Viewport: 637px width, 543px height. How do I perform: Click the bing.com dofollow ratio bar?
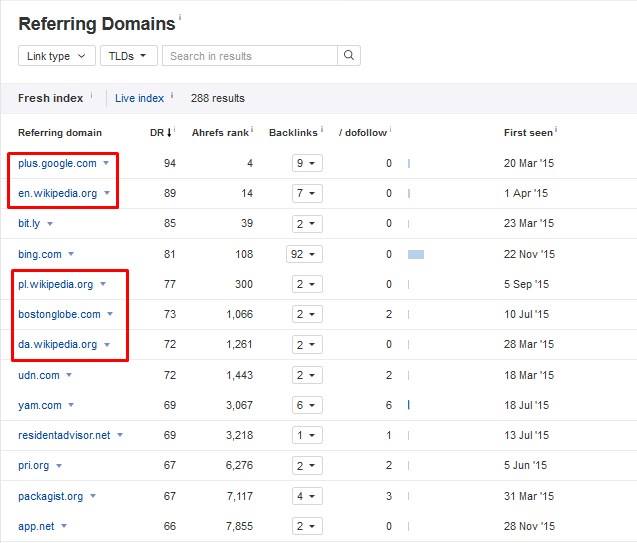[x=416, y=254]
